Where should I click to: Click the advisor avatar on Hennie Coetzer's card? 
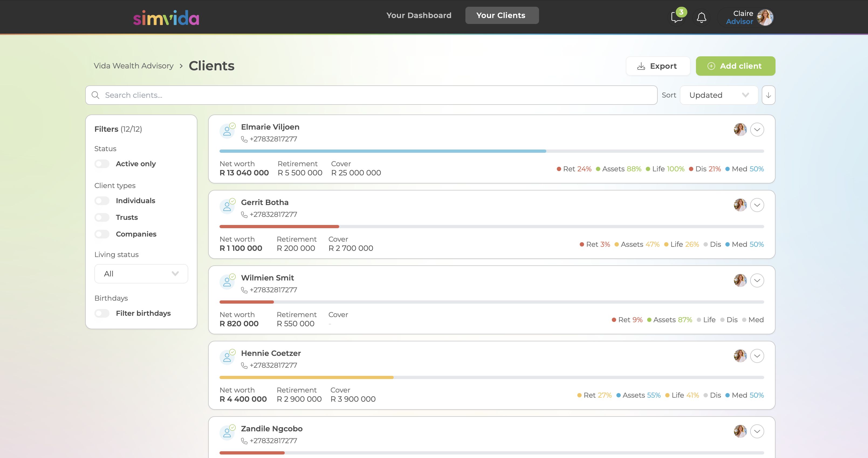[x=740, y=356]
